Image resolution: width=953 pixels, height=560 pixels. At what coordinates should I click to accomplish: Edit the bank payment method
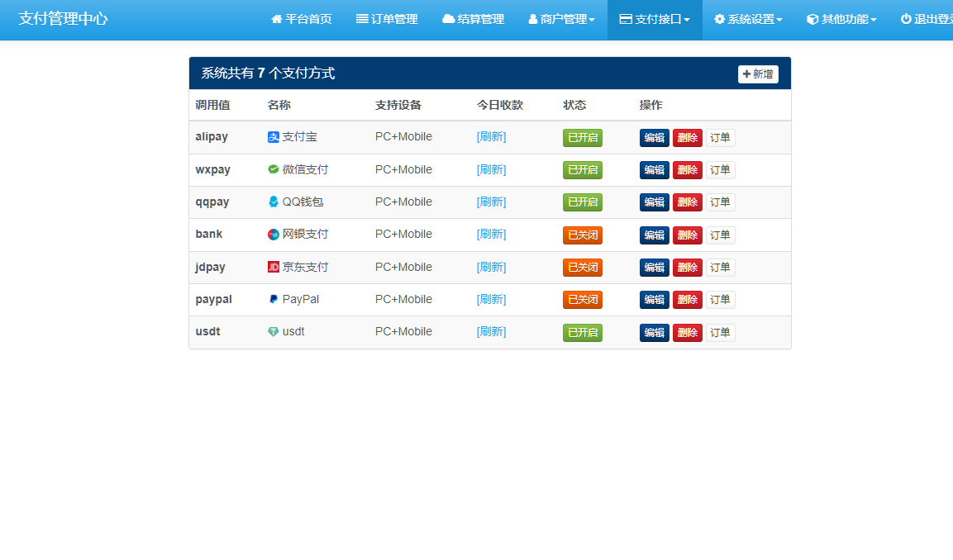(654, 235)
